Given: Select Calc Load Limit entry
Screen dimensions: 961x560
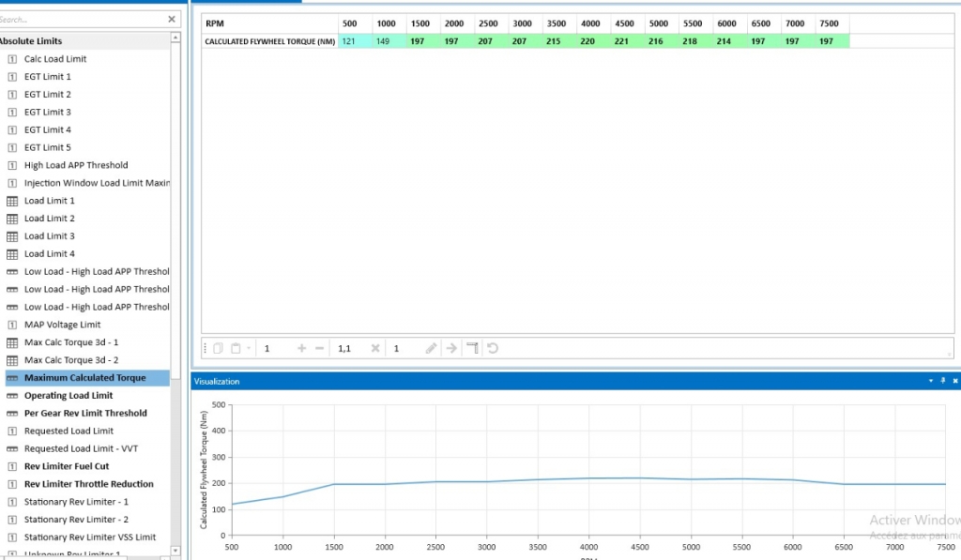Looking at the screenshot, I should click(55, 59).
